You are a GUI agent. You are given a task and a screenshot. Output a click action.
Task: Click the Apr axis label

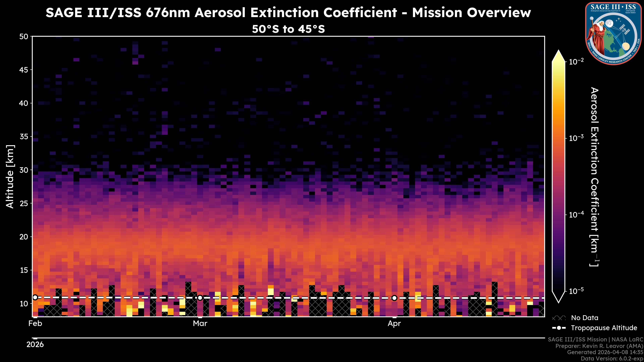pyautogui.click(x=394, y=323)
